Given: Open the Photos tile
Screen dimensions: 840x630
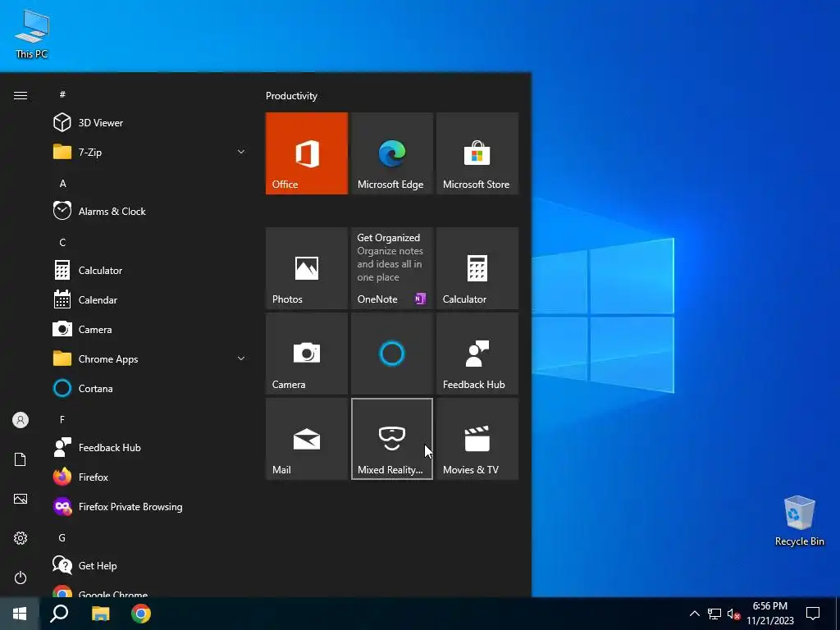Looking at the screenshot, I should click(x=307, y=268).
